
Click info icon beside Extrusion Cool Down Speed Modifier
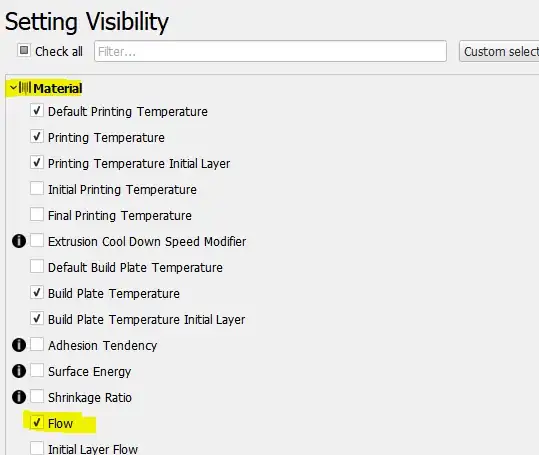click(19, 241)
